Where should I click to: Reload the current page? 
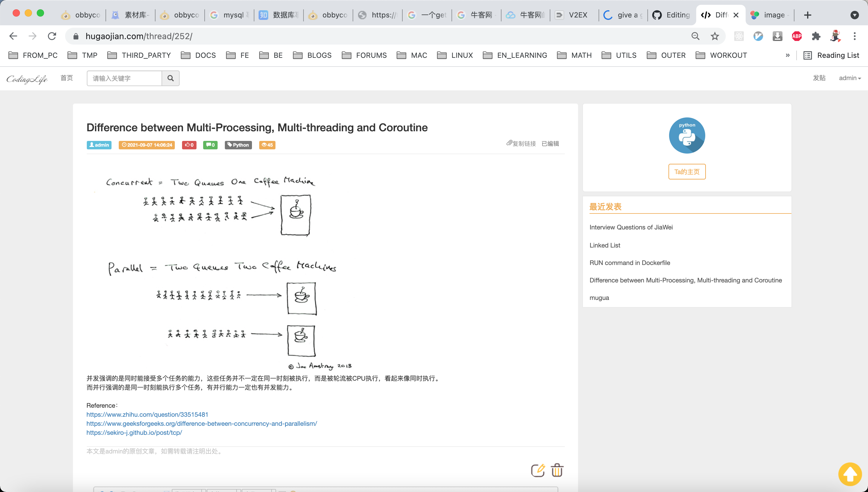pyautogui.click(x=52, y=36)
